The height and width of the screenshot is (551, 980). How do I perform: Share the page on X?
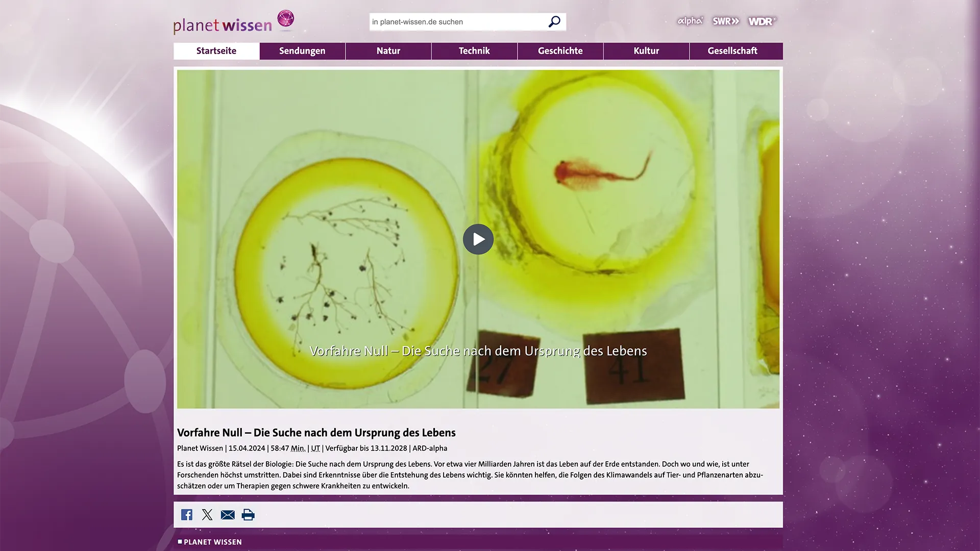207,515
